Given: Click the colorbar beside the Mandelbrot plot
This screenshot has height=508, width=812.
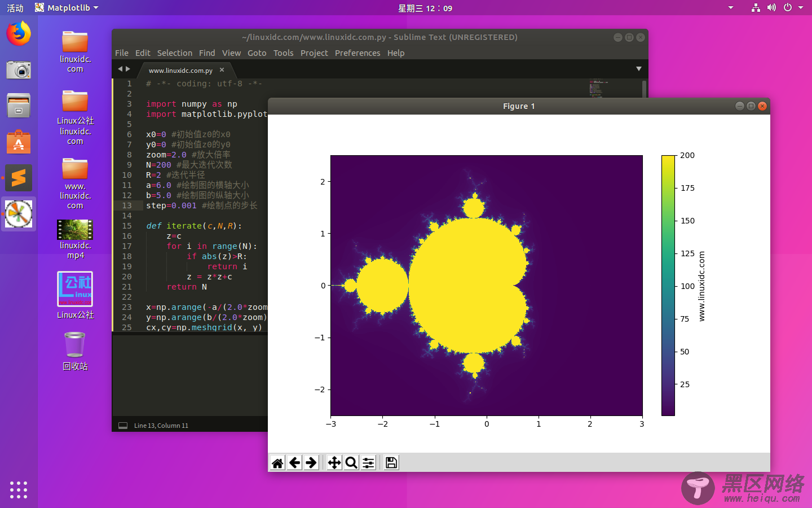Looking at the screenshot, I should [668, 285].
